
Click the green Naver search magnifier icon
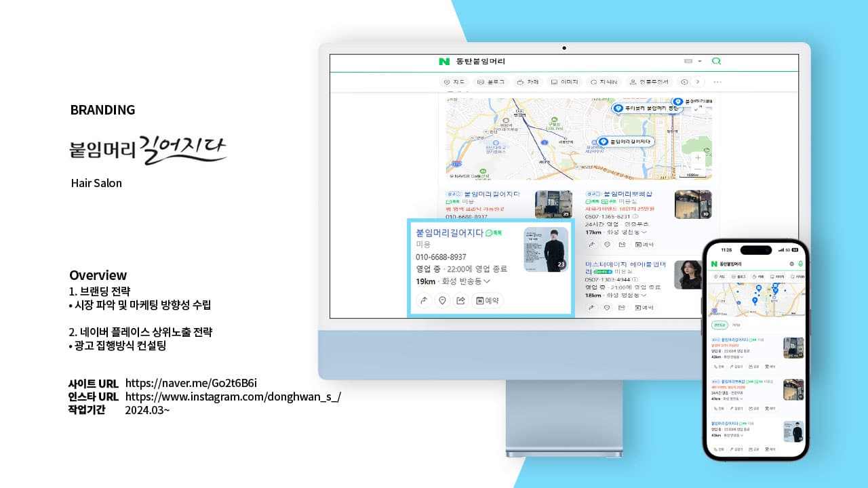[x=716, y=60]
